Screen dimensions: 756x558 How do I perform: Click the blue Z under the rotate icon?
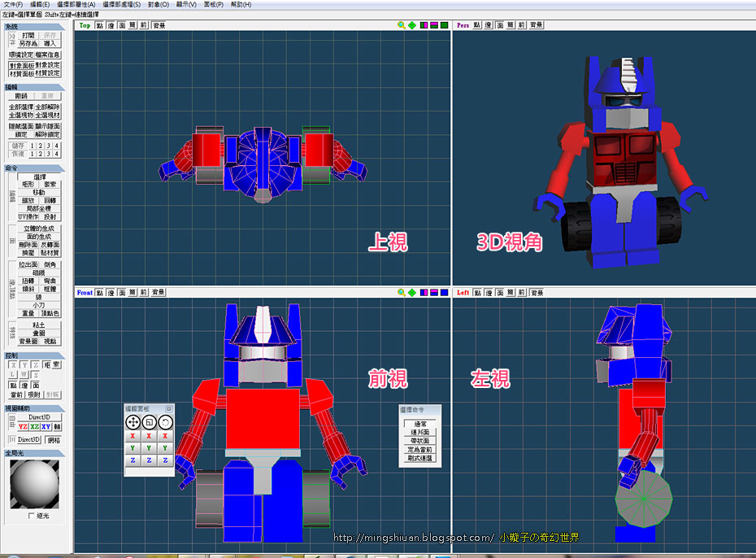coord(165,460)
